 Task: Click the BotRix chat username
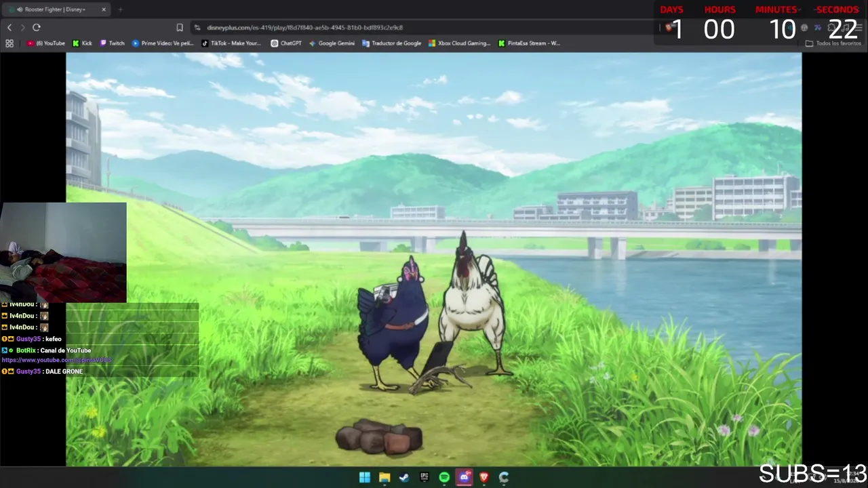click(x=26, y=350)
